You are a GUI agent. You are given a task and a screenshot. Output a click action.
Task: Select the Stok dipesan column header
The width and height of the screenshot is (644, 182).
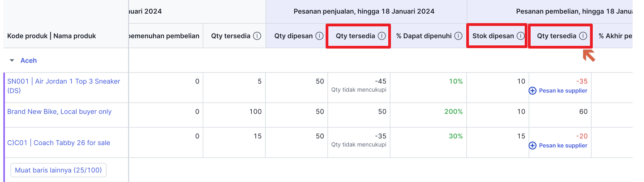(497, 36)
